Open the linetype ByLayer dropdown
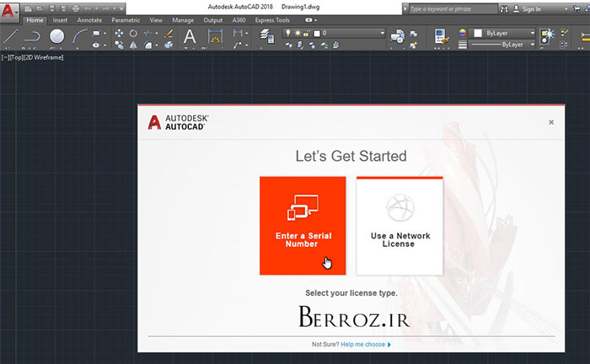590x364 pixels. pyautogui.click(x=532, y=45)
